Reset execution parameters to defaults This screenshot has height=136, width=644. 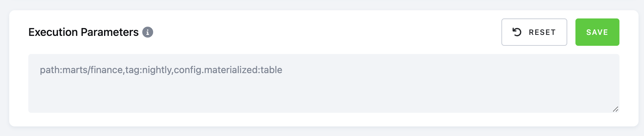(x=534, y=32)
